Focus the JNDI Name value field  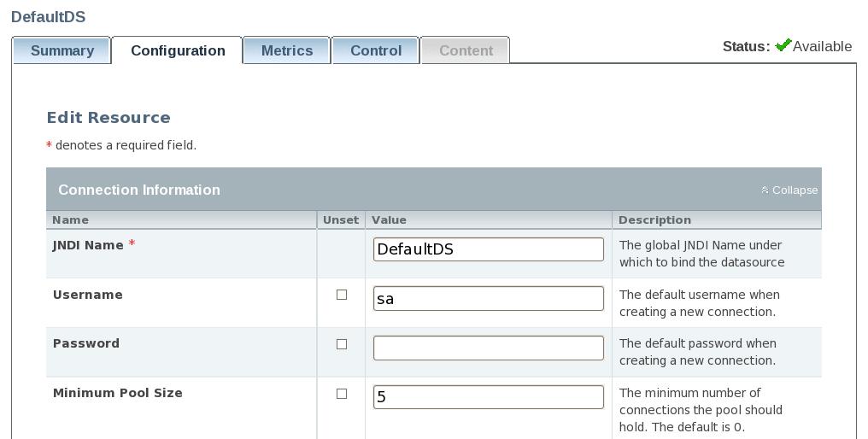click(489, 249)
